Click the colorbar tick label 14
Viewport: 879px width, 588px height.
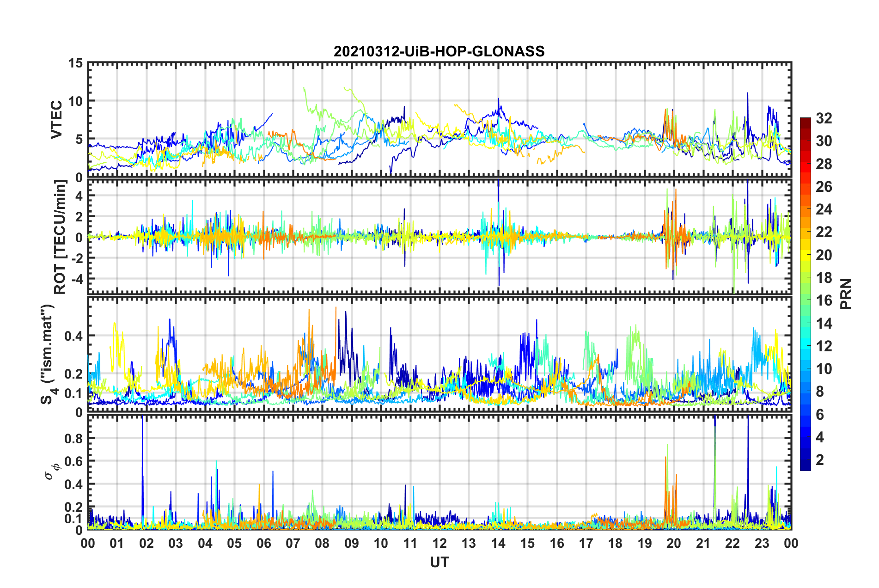click(x=824, y=324)
